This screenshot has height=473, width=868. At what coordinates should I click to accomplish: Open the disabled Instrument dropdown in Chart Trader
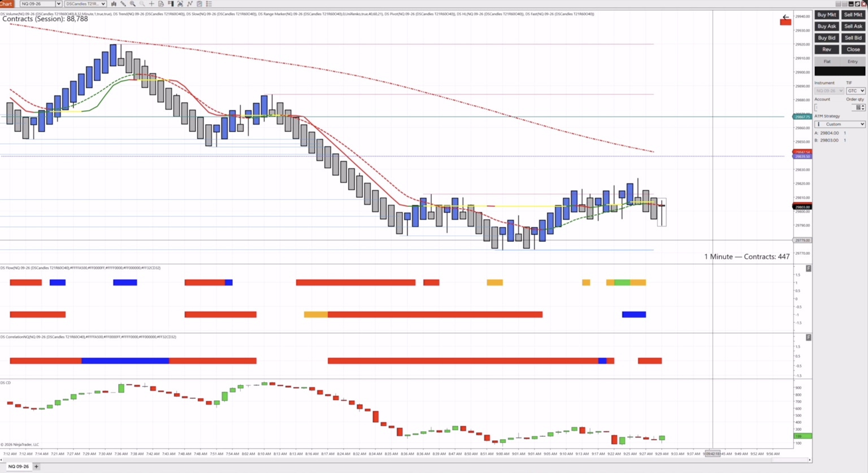[829, 91]
